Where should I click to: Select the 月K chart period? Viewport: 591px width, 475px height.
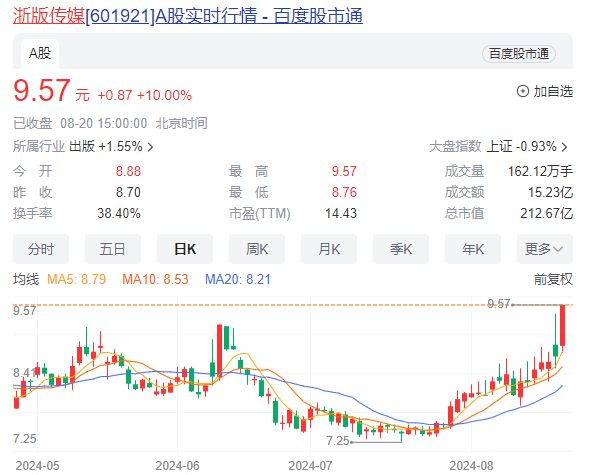(329, 249)
